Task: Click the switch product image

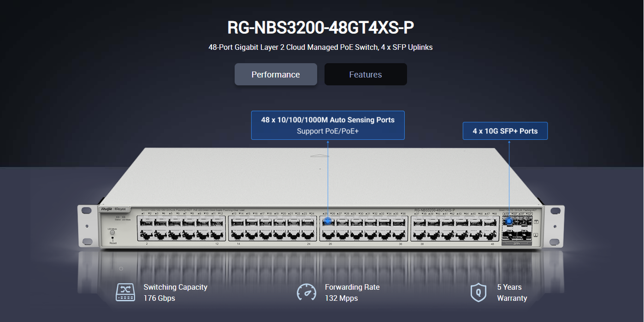Action: [x=322, y=199]
